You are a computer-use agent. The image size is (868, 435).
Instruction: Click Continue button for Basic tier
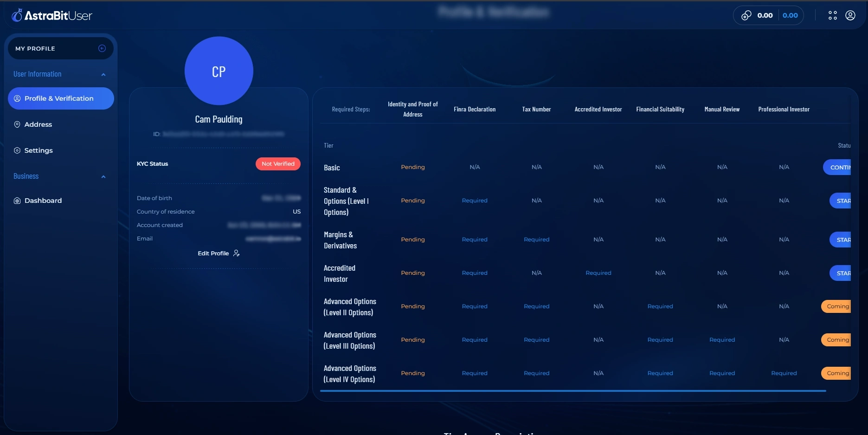837,167
